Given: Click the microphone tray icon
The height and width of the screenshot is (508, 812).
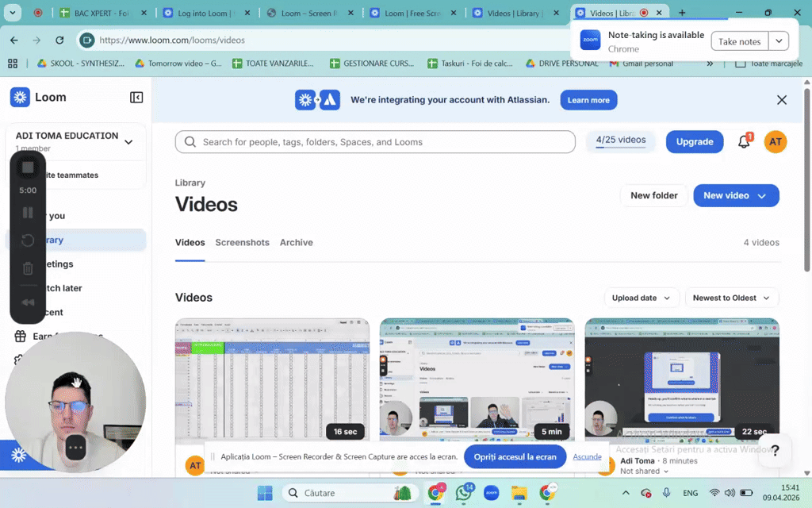Looking at the screenshot, I should [x=666, y=492].
